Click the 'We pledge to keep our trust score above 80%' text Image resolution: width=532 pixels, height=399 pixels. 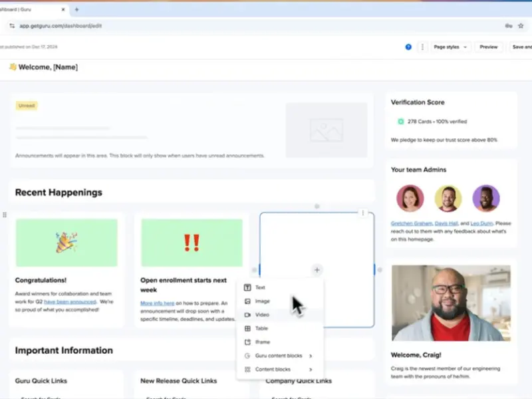(x=444, y=140)
